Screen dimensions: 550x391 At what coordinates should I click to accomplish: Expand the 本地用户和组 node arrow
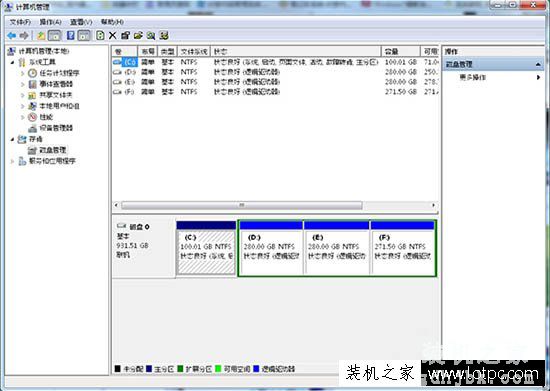click(x=23, y=106)
